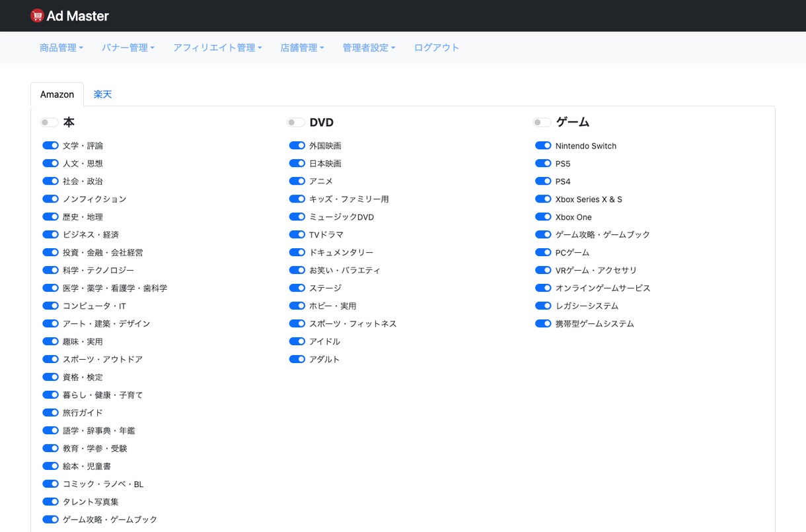Image resolution: width=806 pixels, height=532 pixels.
Task: Disable the PS4 switch
Action: pos(544,181)
